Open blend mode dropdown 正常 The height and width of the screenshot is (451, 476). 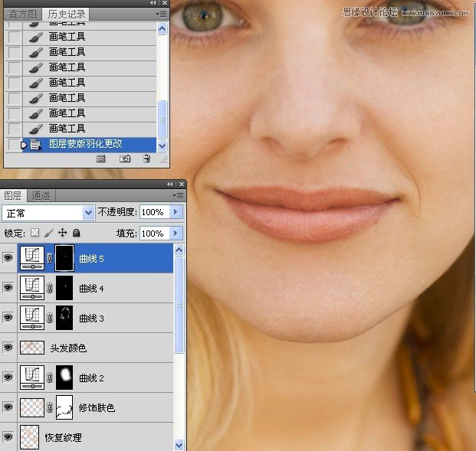48,213
